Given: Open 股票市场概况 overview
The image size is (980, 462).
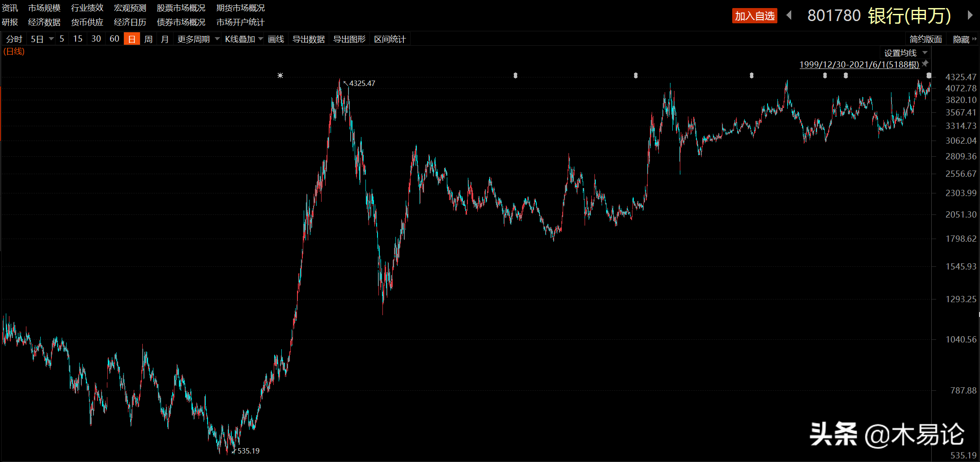Looking at the screenshot, I should [181, 8].
